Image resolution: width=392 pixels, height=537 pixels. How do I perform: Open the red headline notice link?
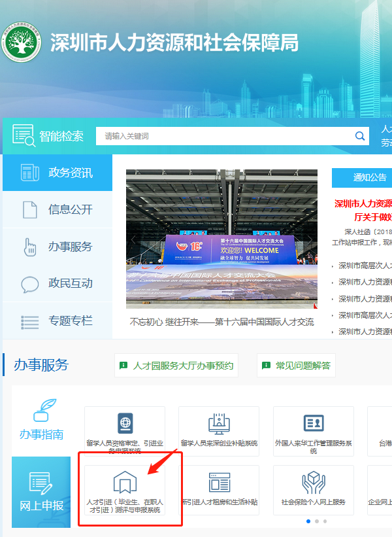(x=363, y=210)
